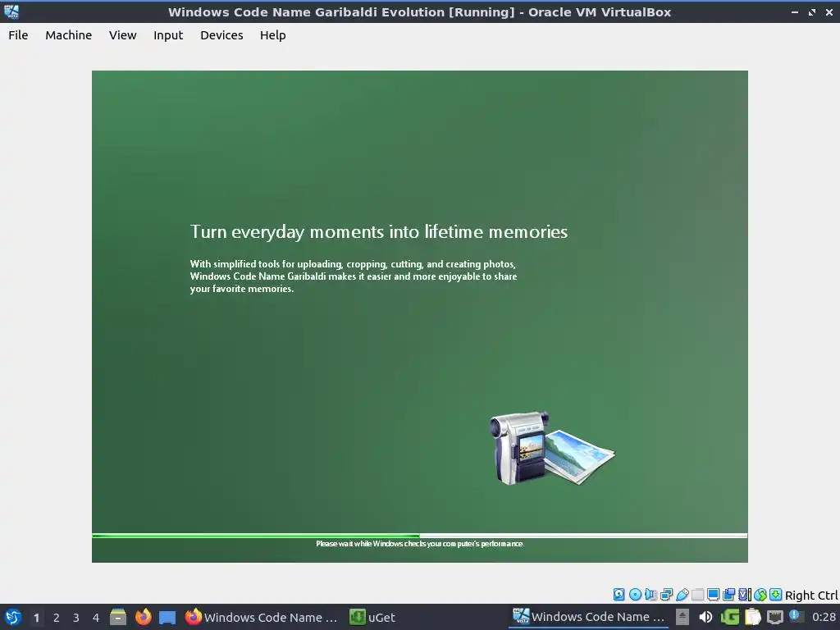Open the View menu

click(123, 35)
